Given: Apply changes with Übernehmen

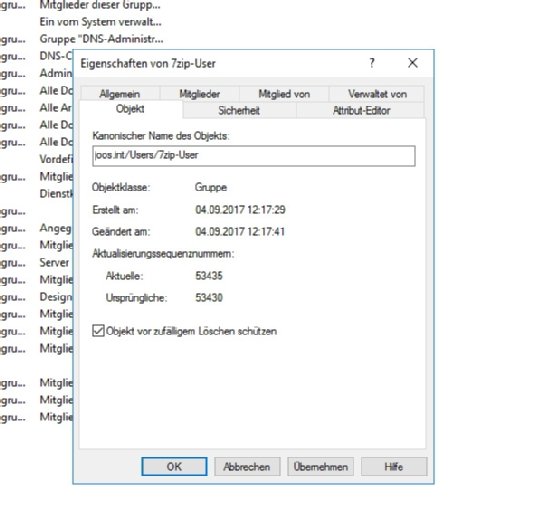Looking at the screenshot, I should coord(320,466).
